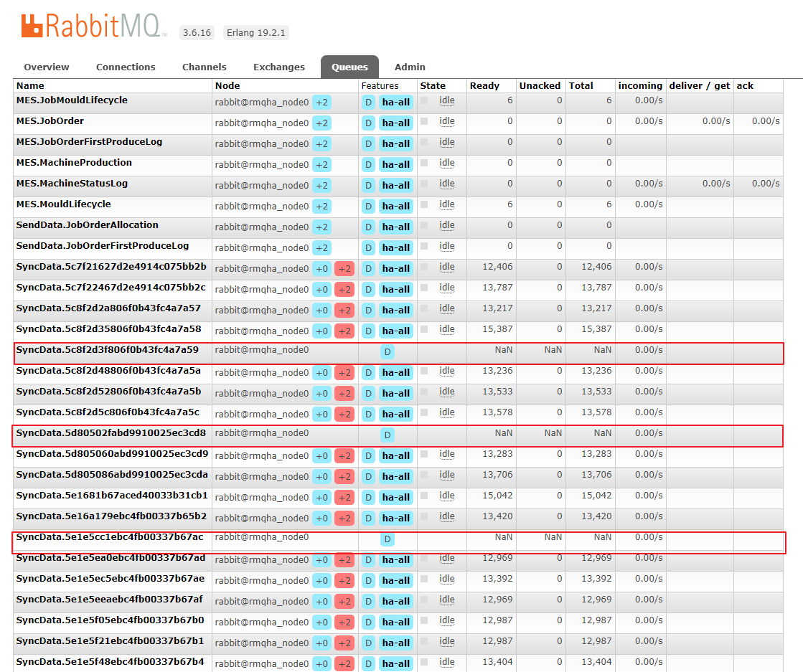Click D badge for SyncData.5d80502fabd9910025ec3cd8

(x=388, y=435)
